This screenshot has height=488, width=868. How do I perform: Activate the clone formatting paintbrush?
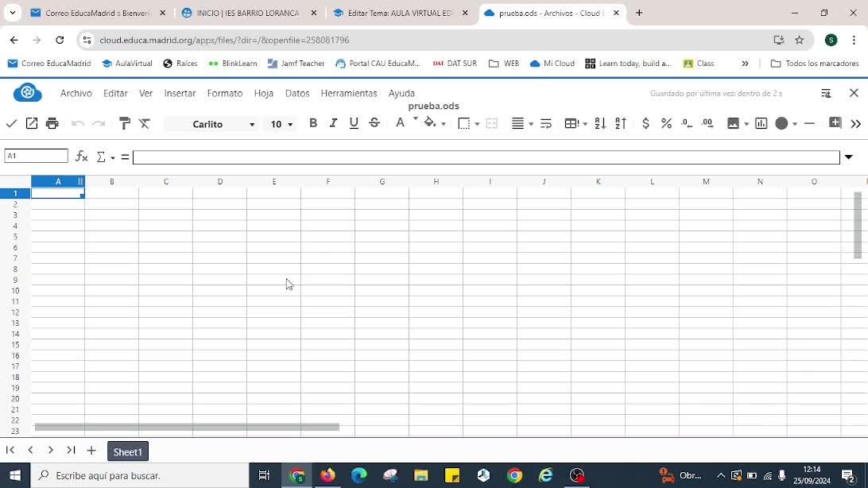click(125, 123)
